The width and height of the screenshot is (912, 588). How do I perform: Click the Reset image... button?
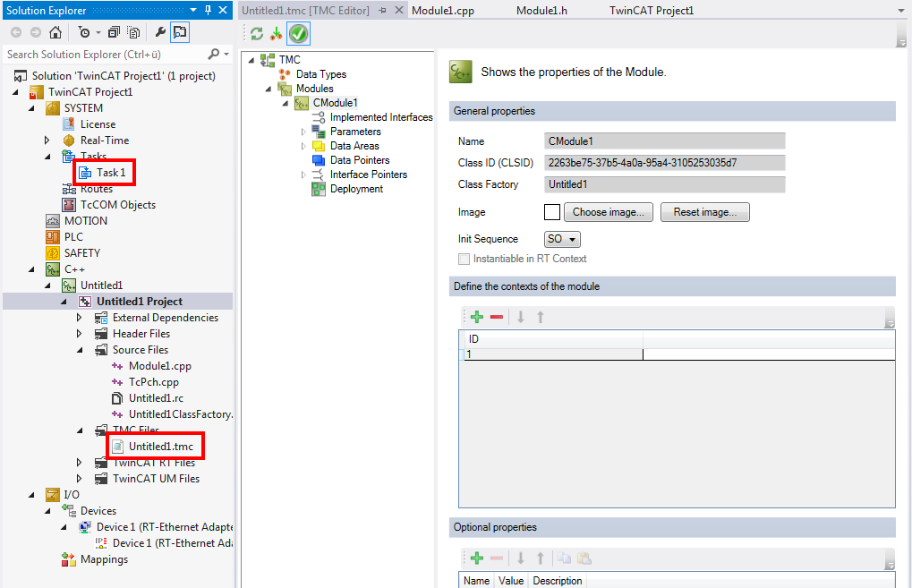[705, 212]
